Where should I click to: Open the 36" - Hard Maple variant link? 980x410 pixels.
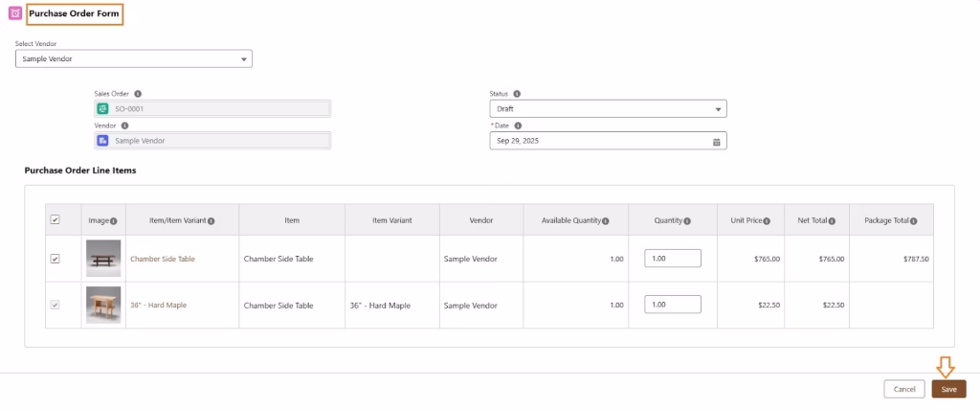coord(159,306)
